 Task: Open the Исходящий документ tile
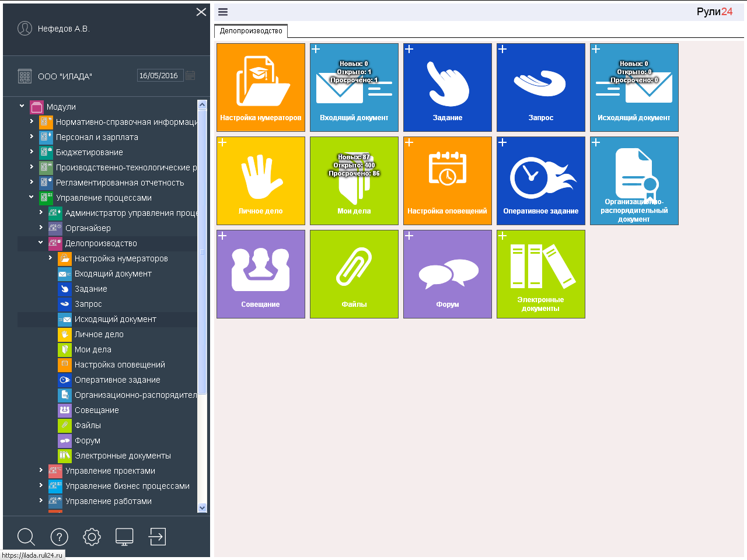pyautogui.click(x=634, y=87)
